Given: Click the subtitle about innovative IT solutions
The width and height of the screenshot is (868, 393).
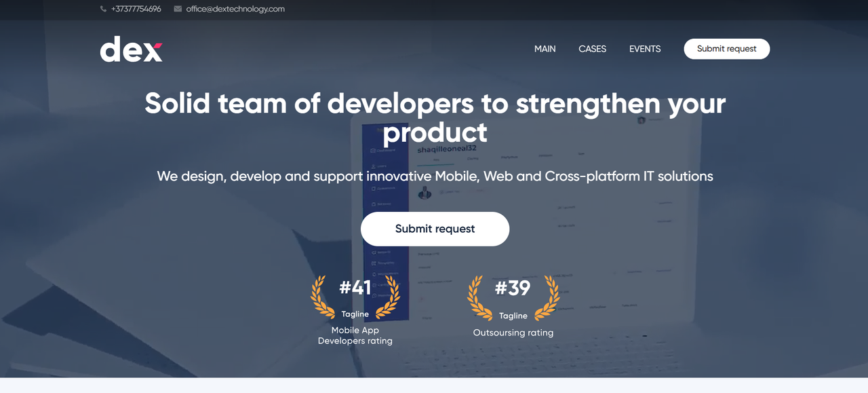Looking at the screenshot, I should tap(435, 176).
